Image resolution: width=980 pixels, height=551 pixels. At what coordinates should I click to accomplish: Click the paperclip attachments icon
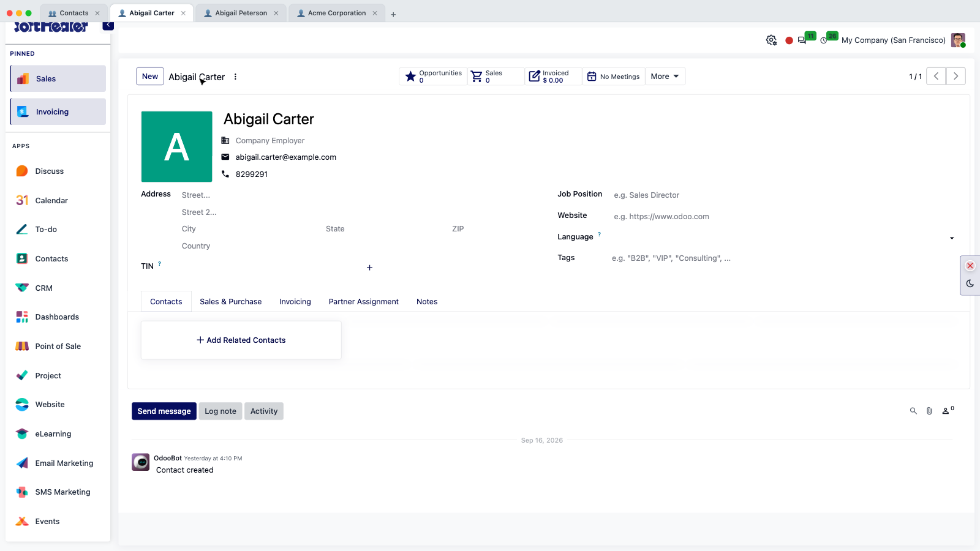coord(929,411)
